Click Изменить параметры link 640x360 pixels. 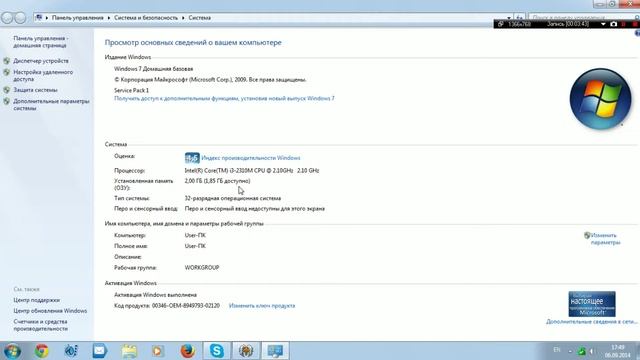click(x=605, y=239)
